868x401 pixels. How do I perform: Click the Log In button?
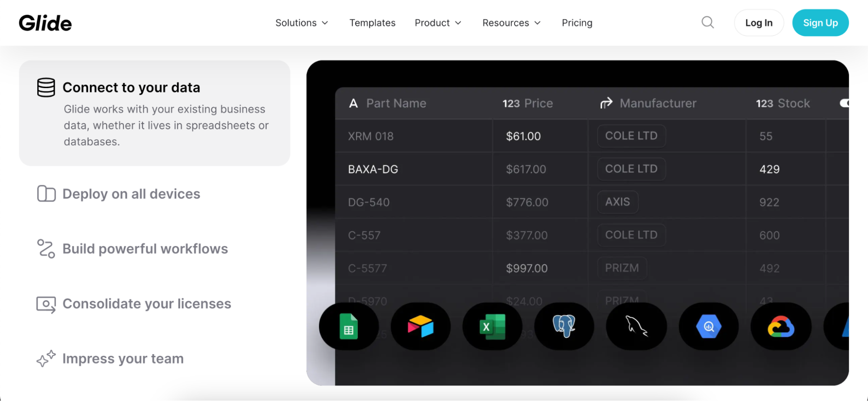tap(759, 23)
